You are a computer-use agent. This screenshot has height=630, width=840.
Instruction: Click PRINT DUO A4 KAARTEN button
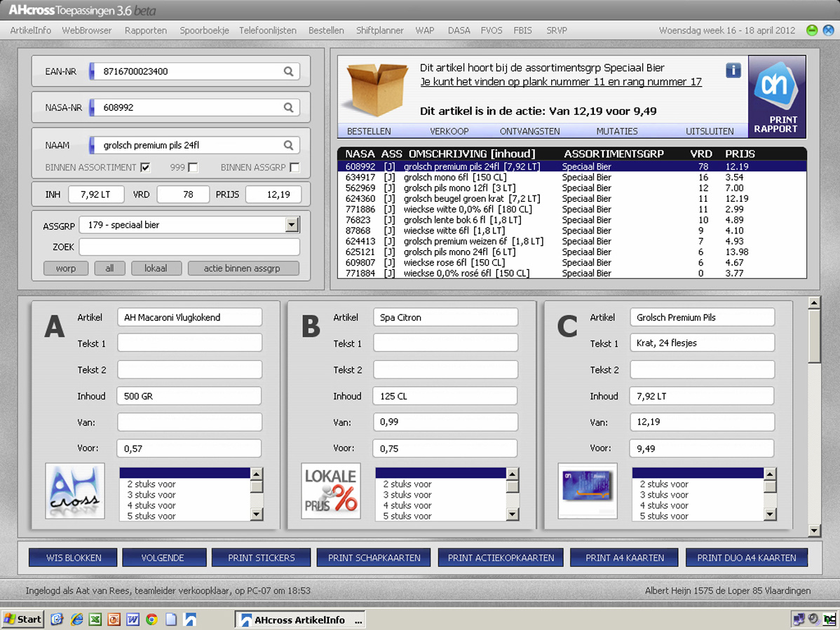click(x=746, y=558)
